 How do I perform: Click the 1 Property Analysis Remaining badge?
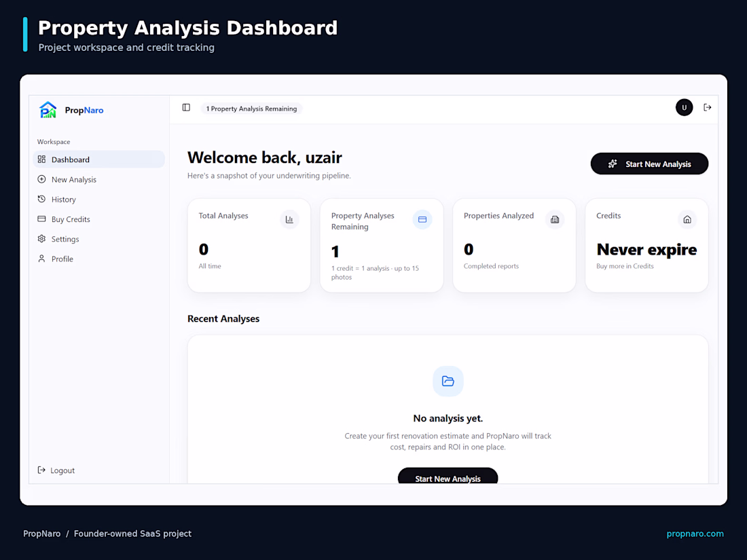tap(251, 109)
